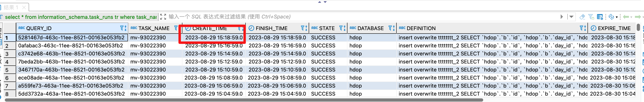
Task: Click the save filter funnel icon
Action: coord(591,17)
